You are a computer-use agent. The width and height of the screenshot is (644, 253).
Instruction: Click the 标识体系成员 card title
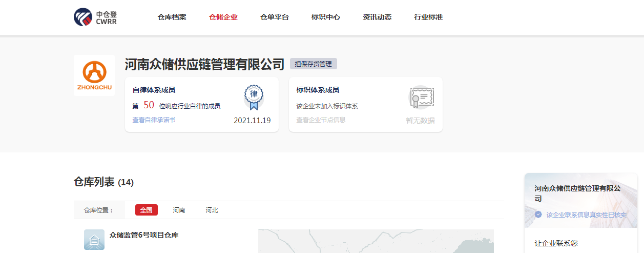[x=318, y=90]
